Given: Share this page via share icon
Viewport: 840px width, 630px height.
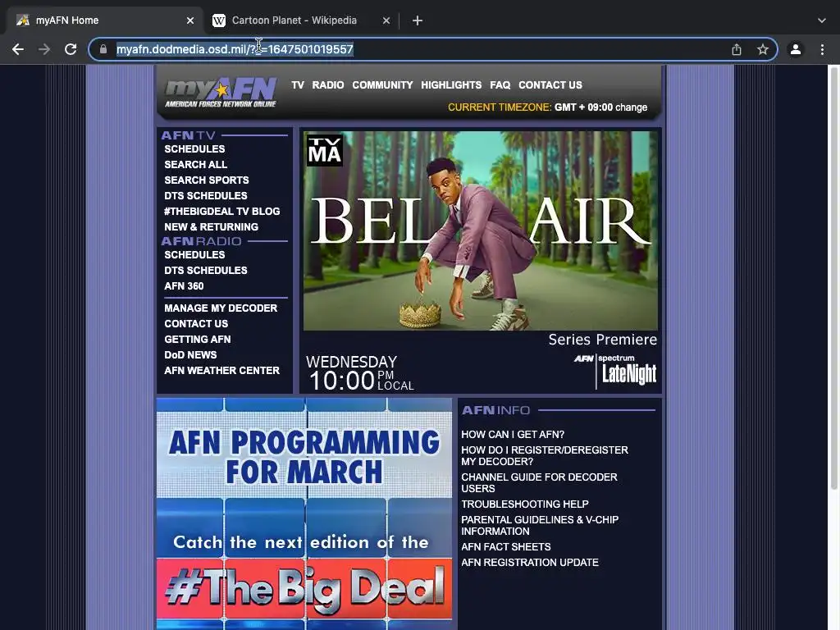Looking at the screenshot, I should point(737,49).
